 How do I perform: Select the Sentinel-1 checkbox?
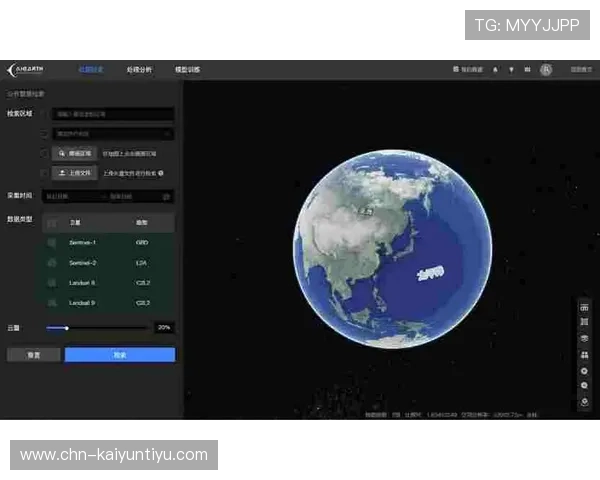pos(52,243)
